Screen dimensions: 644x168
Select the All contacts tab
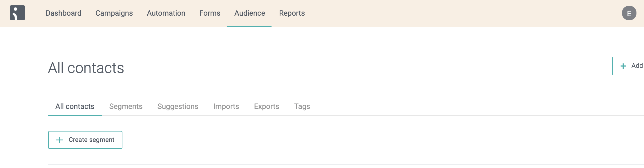click(x=75, y=106)
